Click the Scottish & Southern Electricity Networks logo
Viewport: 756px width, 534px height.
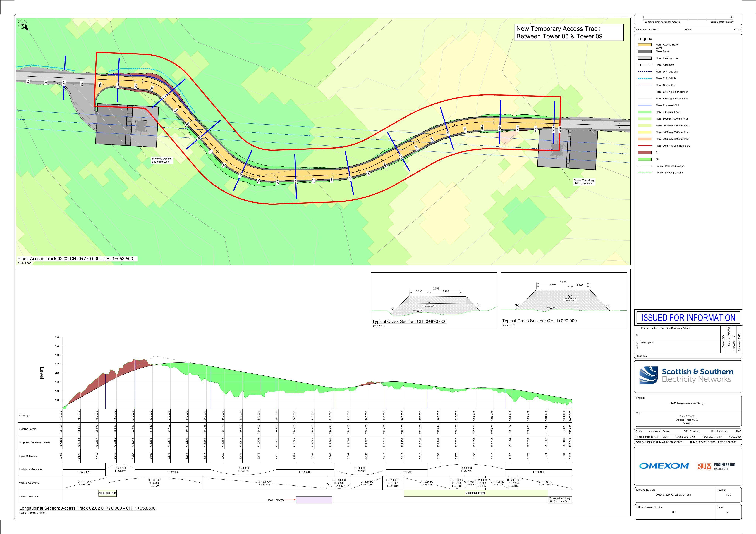click(x=687, y=376)
